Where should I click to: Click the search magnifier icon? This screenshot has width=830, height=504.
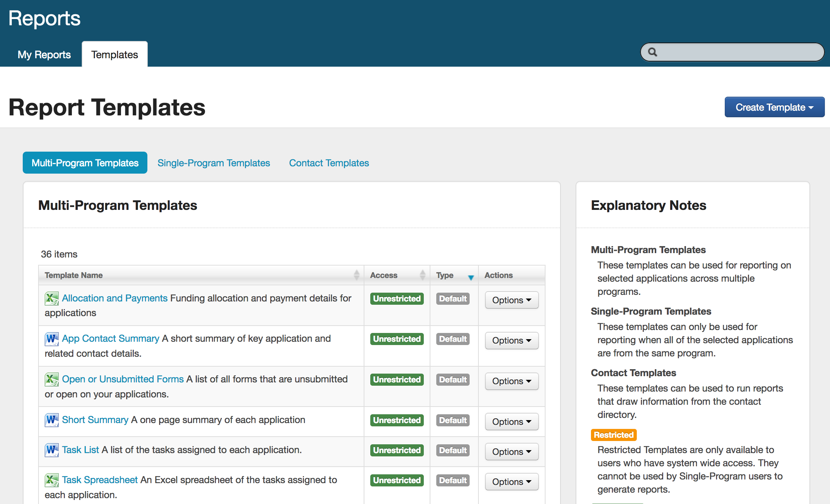click(x=653, y=52)
